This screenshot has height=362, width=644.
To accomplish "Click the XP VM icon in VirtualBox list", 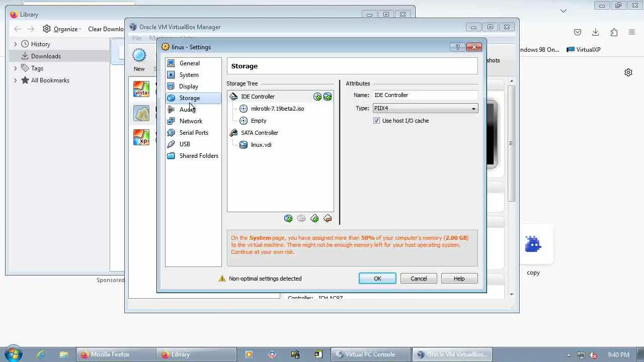I will coord(141,137).
